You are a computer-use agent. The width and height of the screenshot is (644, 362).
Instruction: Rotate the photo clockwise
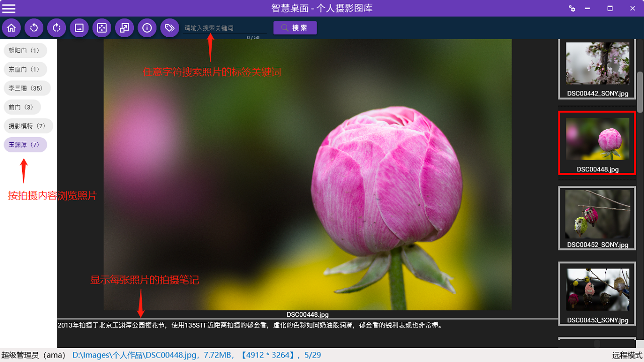pyautogui.click(x=56, y=28)
